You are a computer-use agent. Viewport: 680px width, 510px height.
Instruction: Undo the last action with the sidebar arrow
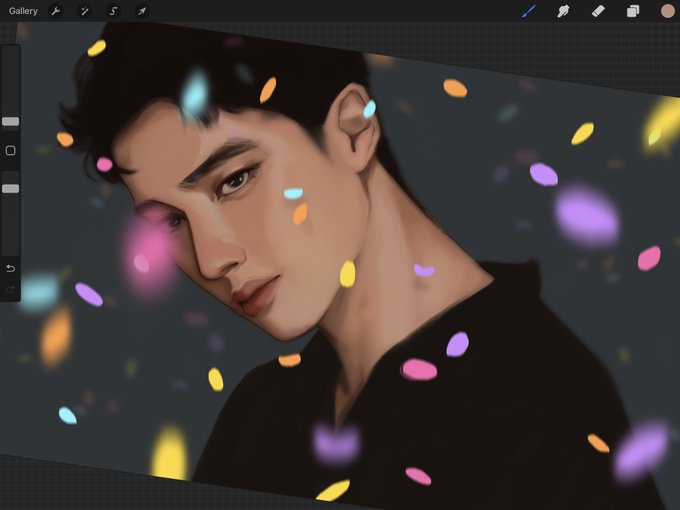coord(10,268)
